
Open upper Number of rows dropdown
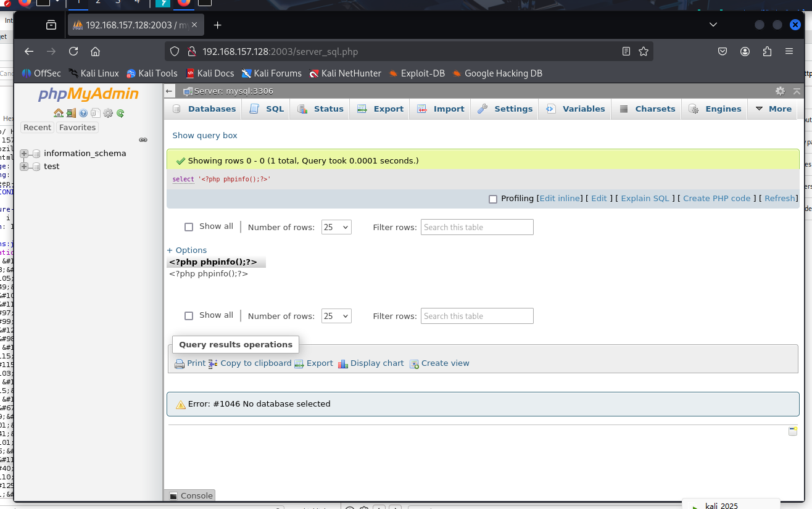[336, 227]
